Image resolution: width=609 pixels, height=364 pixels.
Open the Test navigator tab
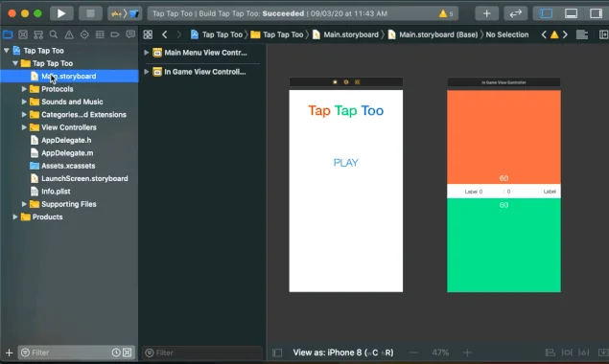click(x=84, y=34)
